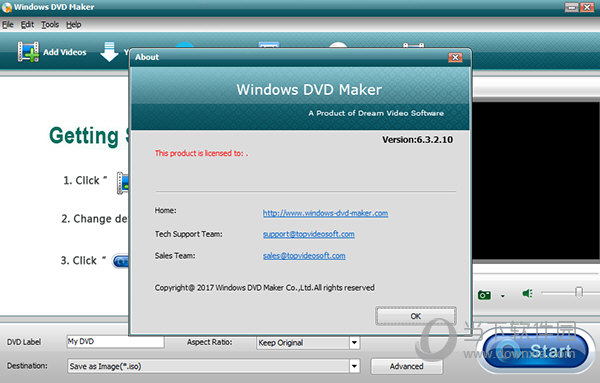Click the DVD Label input field
The height and width of the screenshot is (383, 600).
(115, 341)
